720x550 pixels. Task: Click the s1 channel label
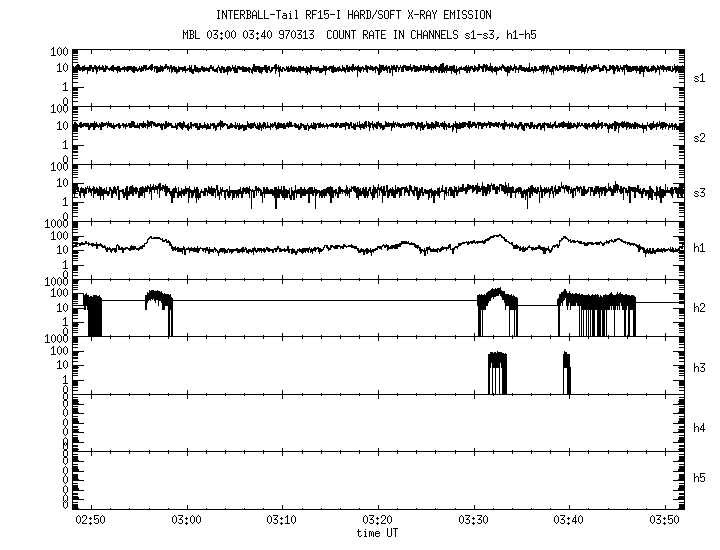[699, 76]
